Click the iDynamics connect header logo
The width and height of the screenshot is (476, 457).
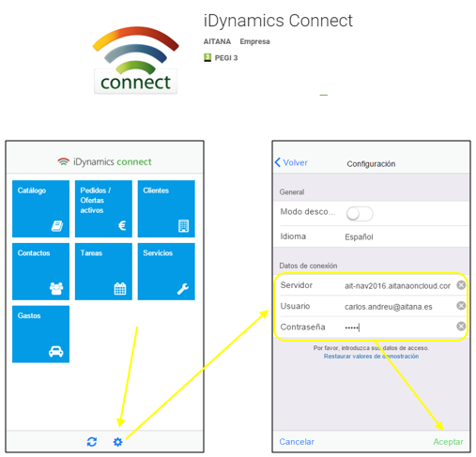[104, 161]
